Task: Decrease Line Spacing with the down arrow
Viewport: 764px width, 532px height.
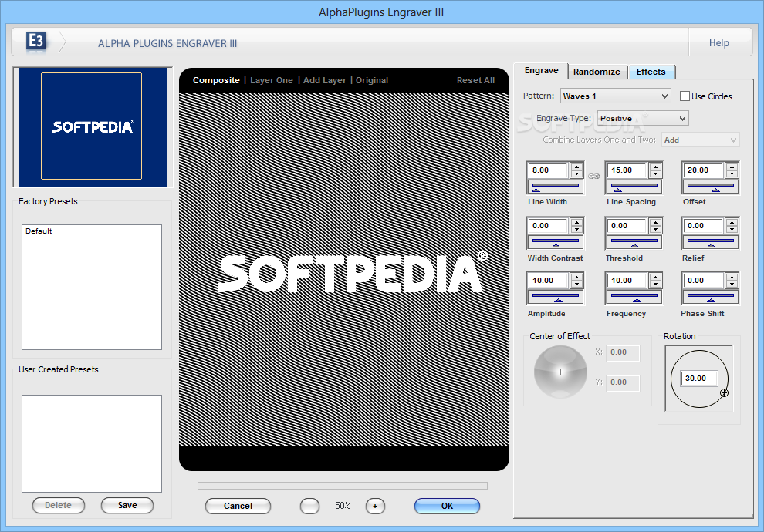Action: (x=655, y=173)
